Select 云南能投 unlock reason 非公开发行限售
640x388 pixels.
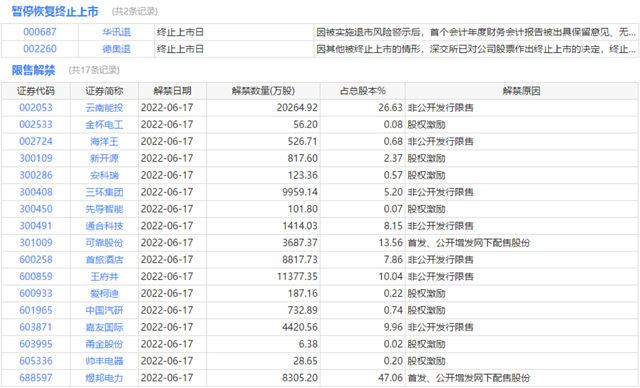coord(440,108)
